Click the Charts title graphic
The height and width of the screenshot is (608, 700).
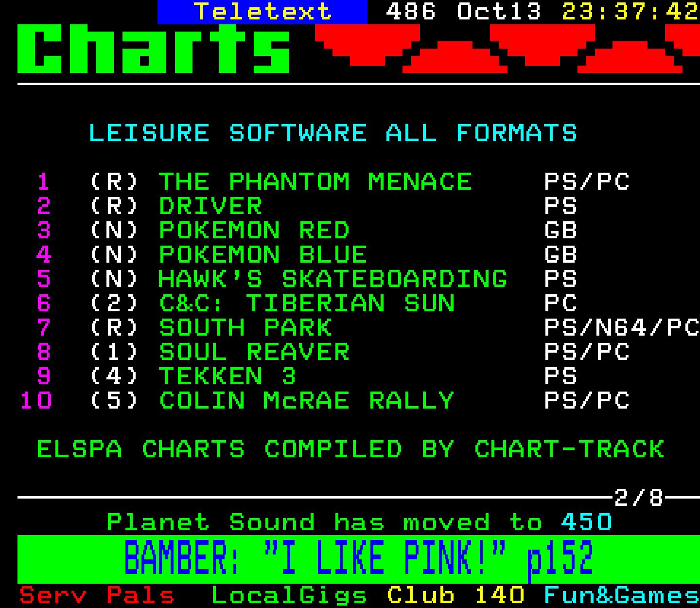(154, 49)
